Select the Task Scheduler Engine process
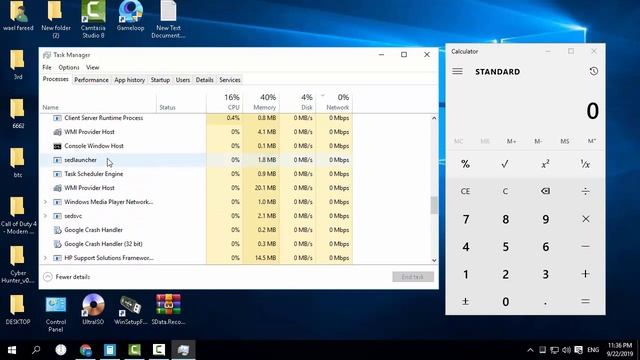Image resolution: width=640 pixels, height=360 pixels. pyautogui.click(x=196, y=174)
